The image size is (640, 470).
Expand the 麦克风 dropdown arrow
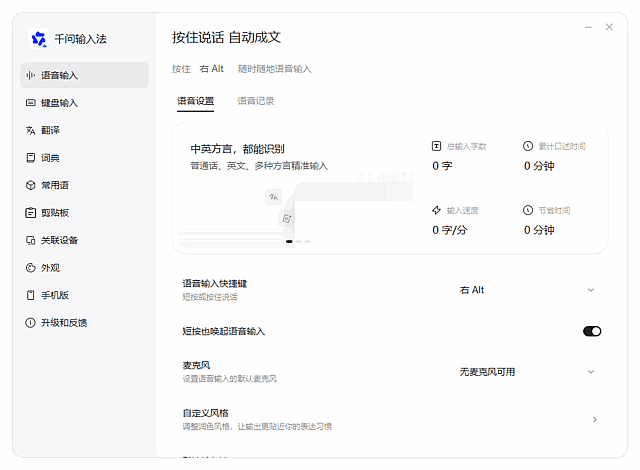(591, 372)
